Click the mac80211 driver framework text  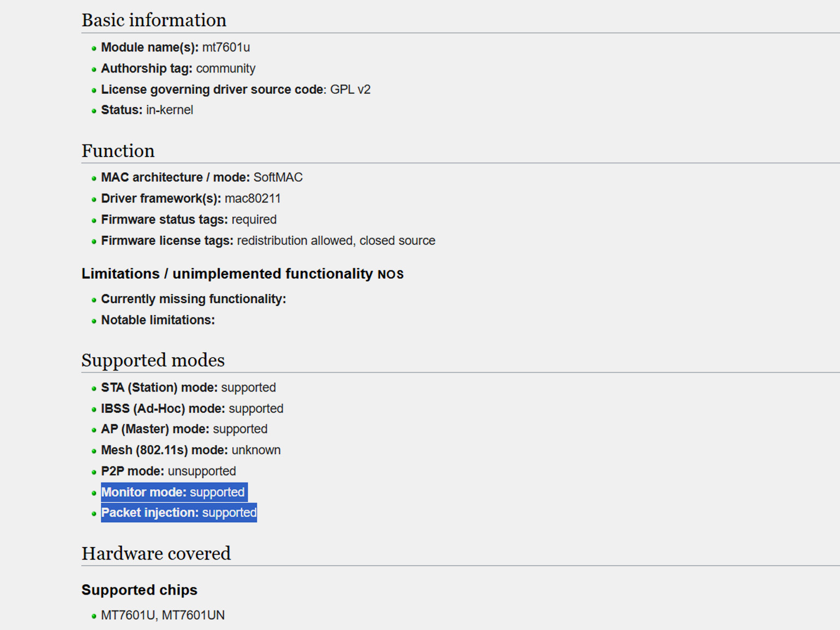pos(253,199)
